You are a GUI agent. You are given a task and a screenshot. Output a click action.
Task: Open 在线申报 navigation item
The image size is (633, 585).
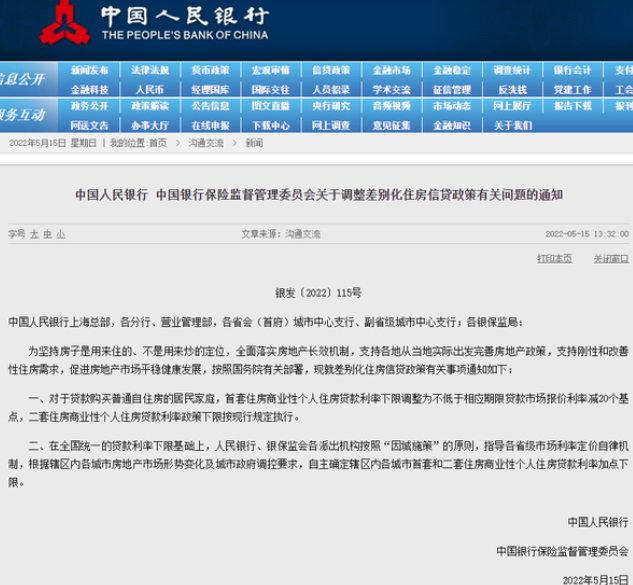click(x=210, y=126)
